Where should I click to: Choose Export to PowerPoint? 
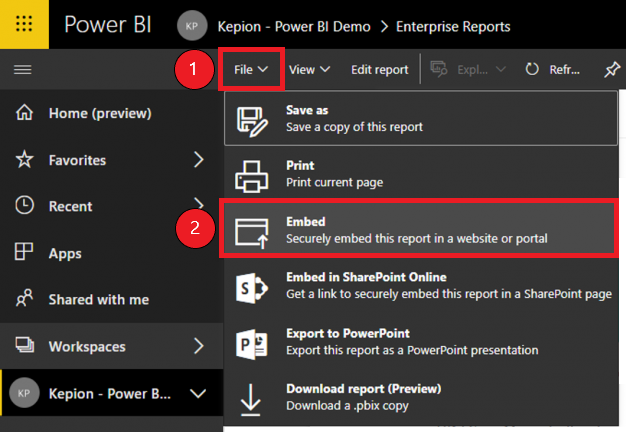(421, 342)
